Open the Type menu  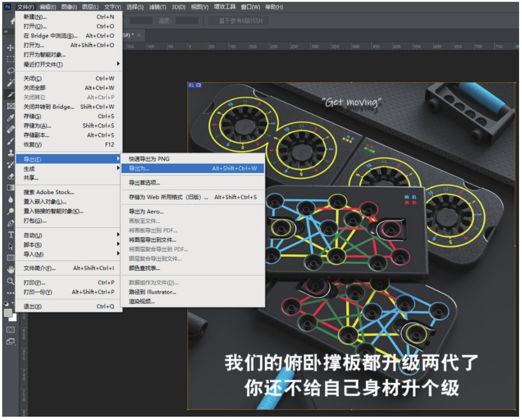pos(112,7)
